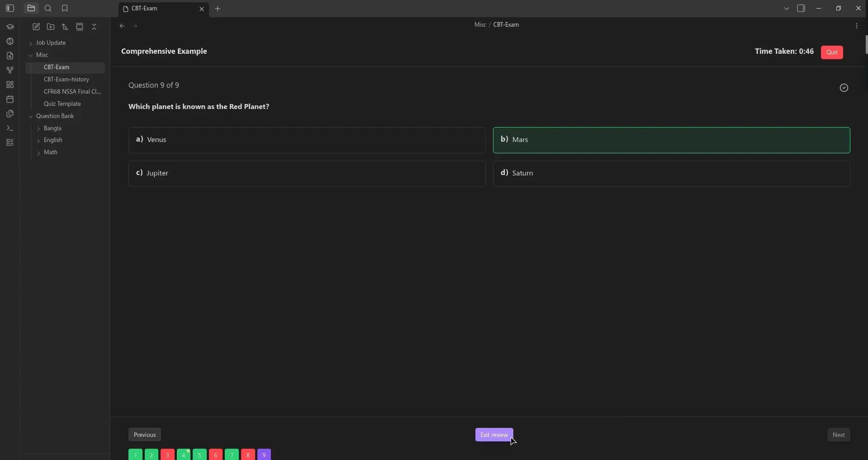The image size is (868, 460).
Task: Open the file explorer folder icon
Action: coord(31,8)
